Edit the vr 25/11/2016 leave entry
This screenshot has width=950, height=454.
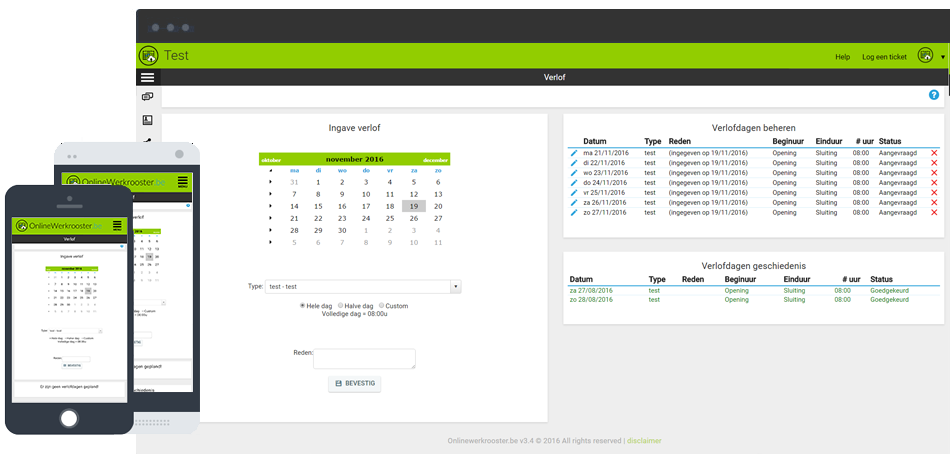[574, 193]
